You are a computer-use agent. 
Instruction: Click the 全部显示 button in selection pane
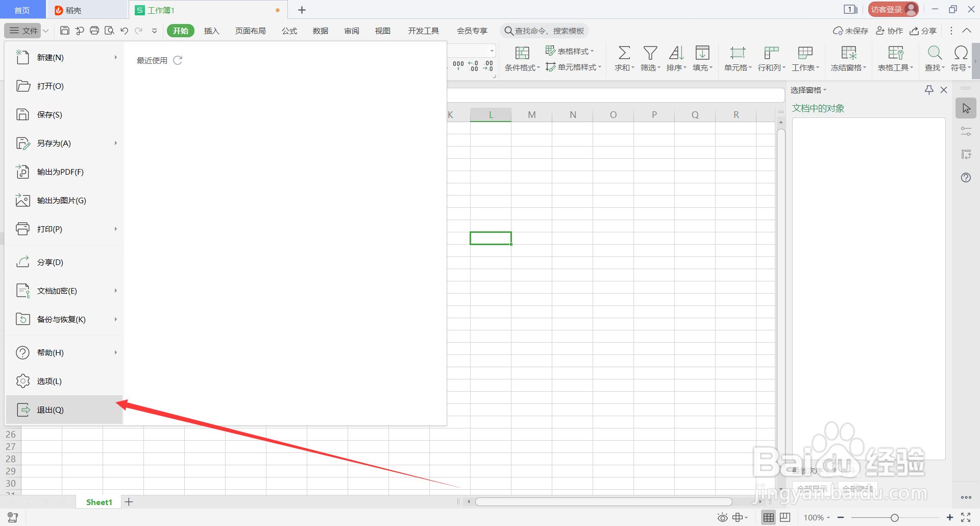coord(812,488)
